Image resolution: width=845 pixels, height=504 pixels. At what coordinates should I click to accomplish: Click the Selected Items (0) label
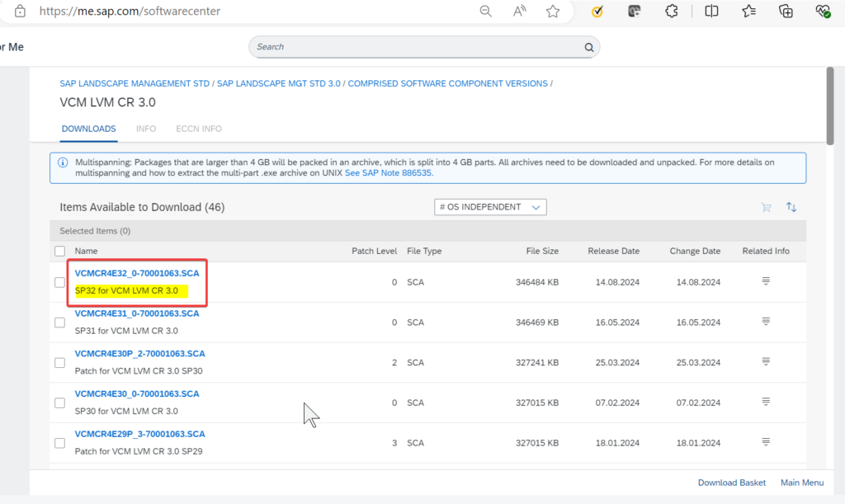tap(95, 231)
